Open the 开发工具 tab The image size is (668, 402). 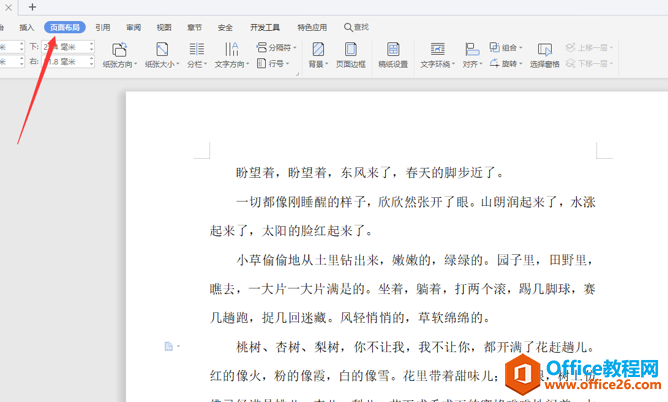pyautogui.click(x=265, y=27)
